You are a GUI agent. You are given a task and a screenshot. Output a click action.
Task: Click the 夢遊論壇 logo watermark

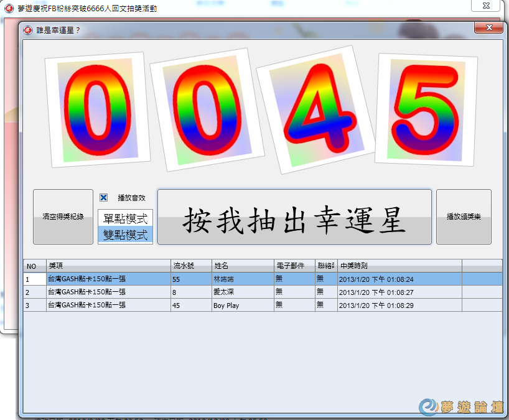(x=460, y=407)
